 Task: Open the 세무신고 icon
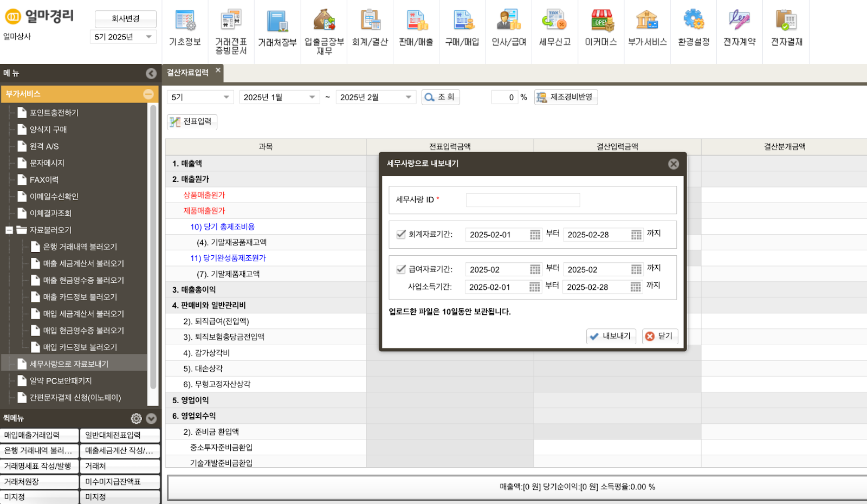coord(555,28)
